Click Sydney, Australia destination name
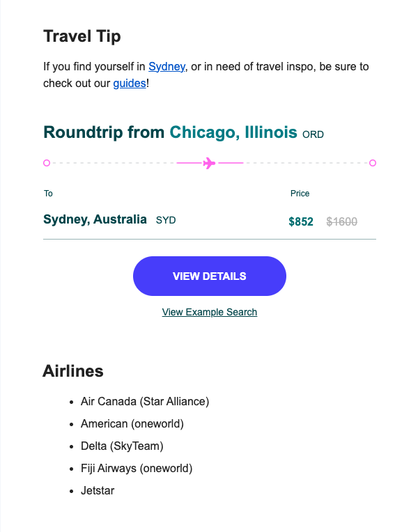 (x=95, y=219)
